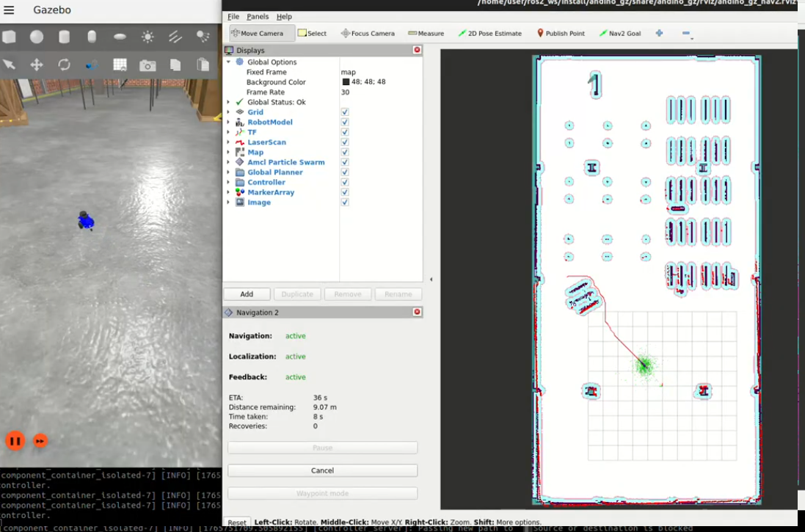Screen dimensions: 805x532
Task: Expand the RobotModel tree item
Action: coord(228,123)
